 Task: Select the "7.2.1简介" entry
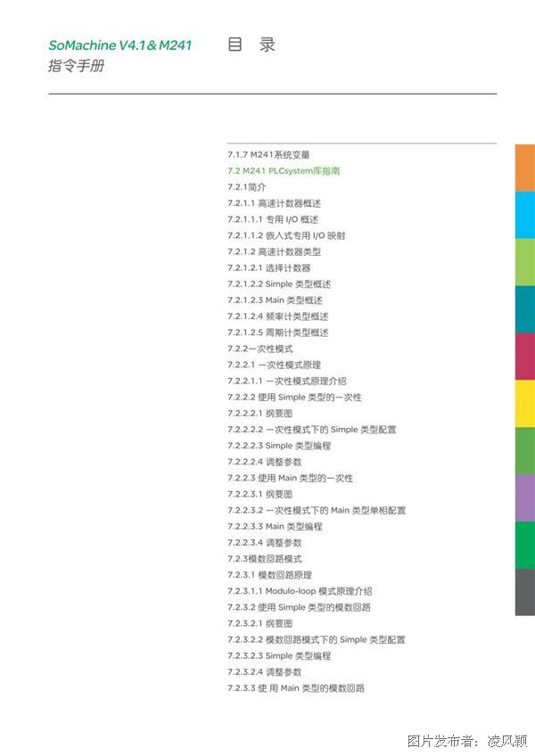(x=246, y=187)
